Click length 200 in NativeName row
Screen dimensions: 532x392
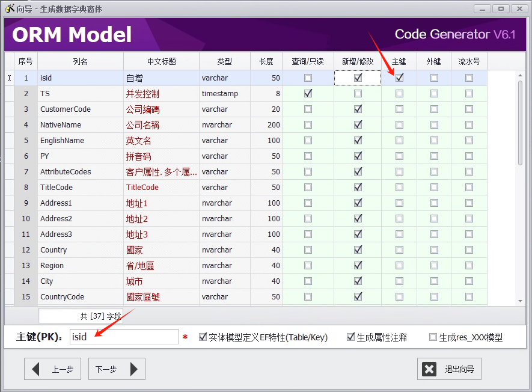[266, 124]
